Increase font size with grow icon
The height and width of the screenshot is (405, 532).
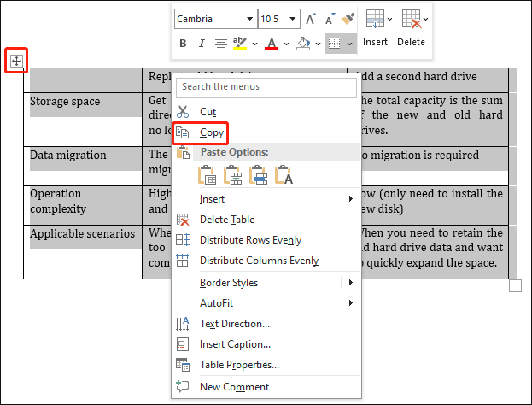[x=311, y=19]
